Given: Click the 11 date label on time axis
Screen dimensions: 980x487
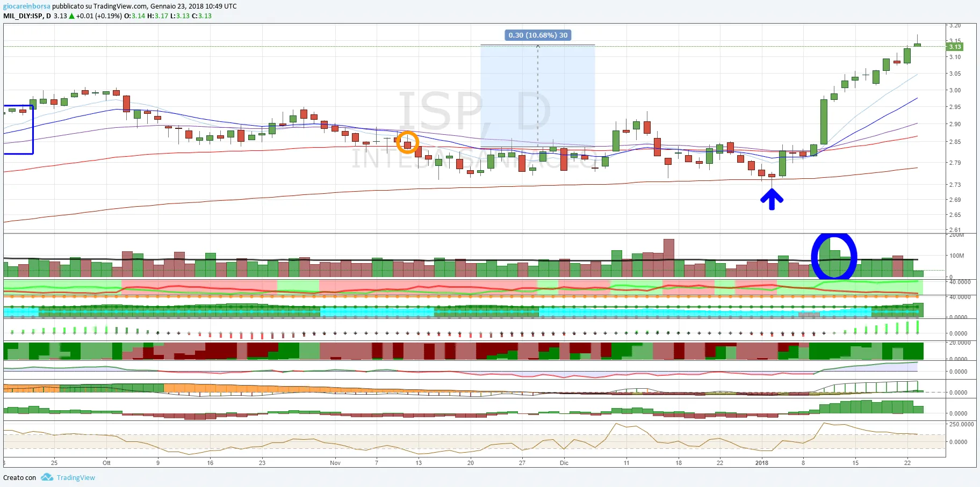Looking at the screenshot, I should 626,463.
